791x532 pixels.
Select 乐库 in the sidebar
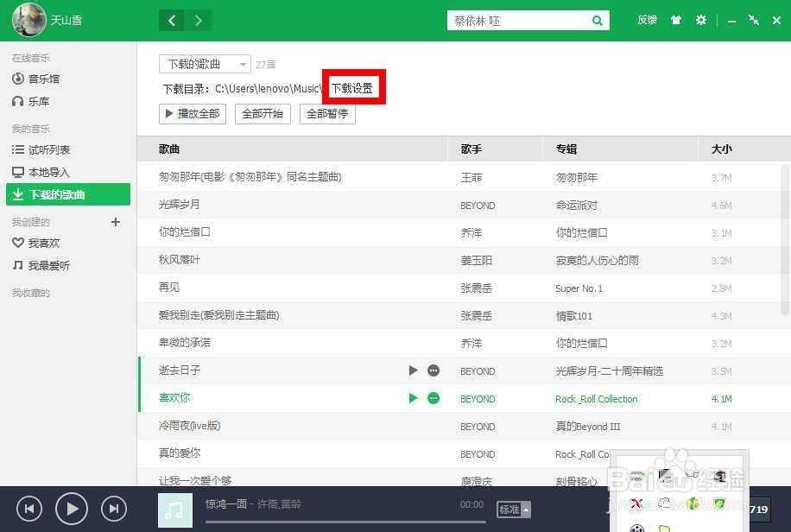point(36,101)
